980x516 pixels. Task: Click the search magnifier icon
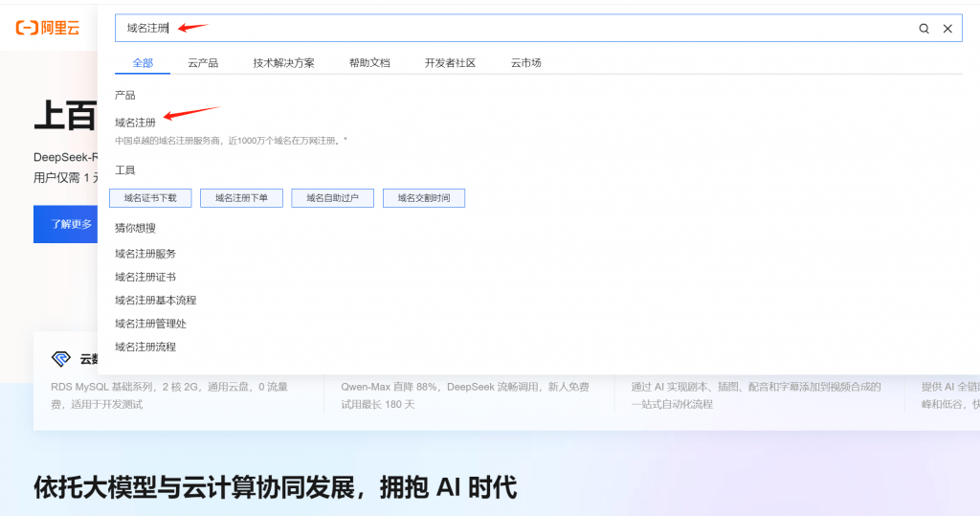click(x=924, y=28)
